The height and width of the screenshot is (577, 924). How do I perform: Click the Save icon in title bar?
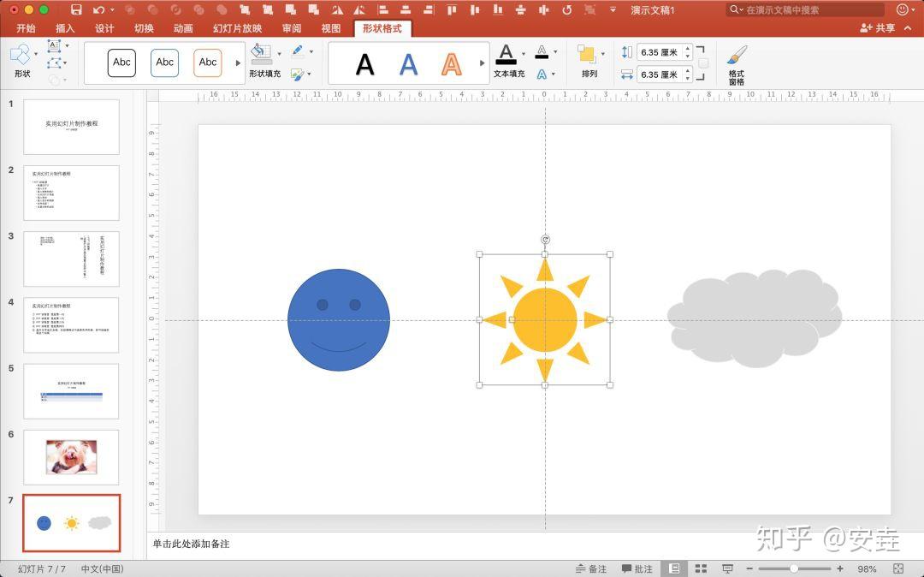[x=76, y=9]
